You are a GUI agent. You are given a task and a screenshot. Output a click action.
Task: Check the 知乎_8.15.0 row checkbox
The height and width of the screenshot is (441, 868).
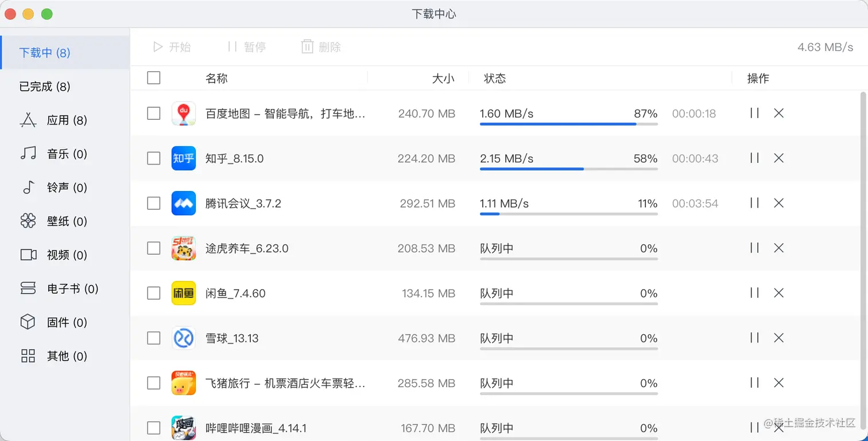154,158
